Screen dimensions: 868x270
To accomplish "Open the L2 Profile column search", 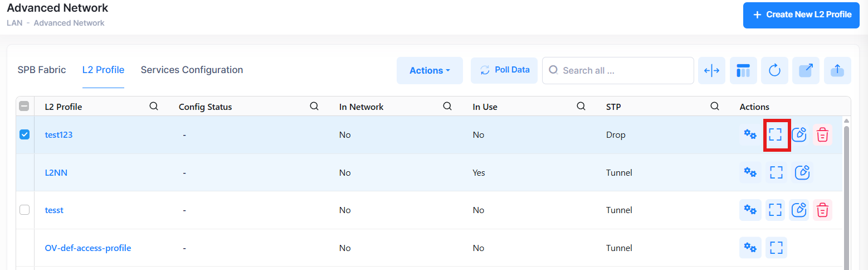I will pos(154,107).
